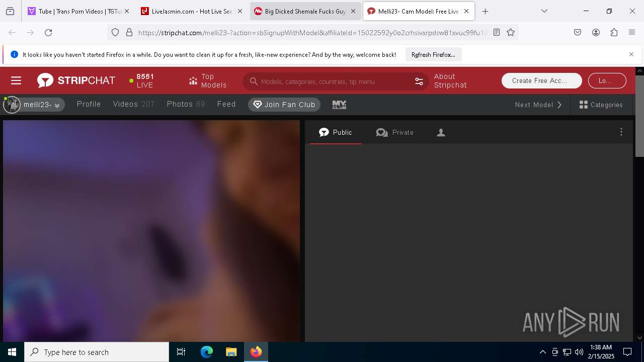Click Refresh Firefox button
Image resolution: width=644 pixels, height=362 pixels.
click(x=433, y=54)
